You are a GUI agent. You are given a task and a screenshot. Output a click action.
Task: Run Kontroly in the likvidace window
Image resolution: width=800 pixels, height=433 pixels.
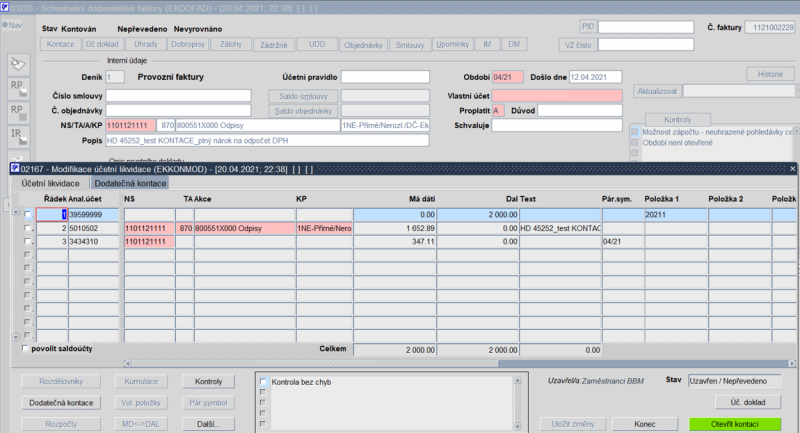coord(208,381)
